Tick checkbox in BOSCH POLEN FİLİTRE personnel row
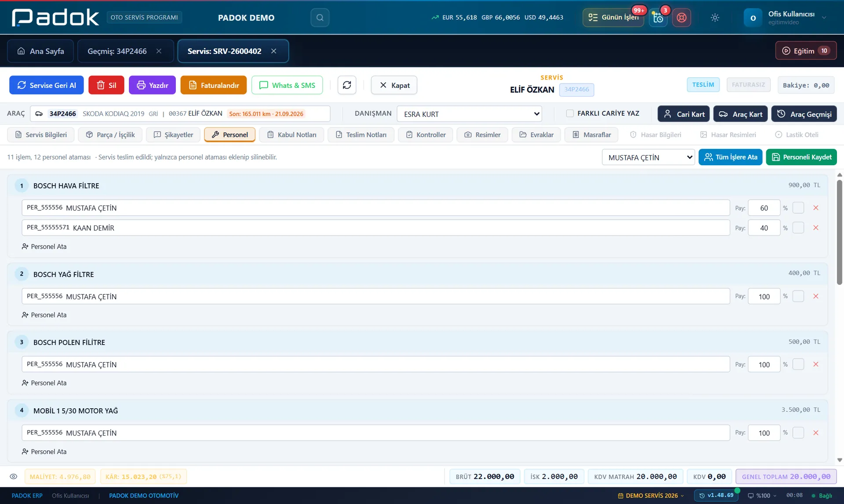This screenshot has width=844, height=504. click(798, 364)
